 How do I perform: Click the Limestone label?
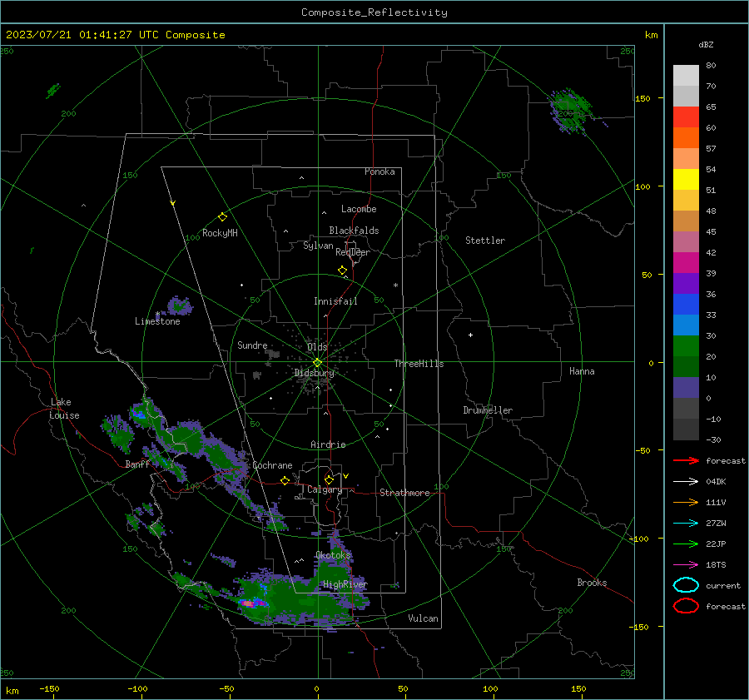coord(157,321)
